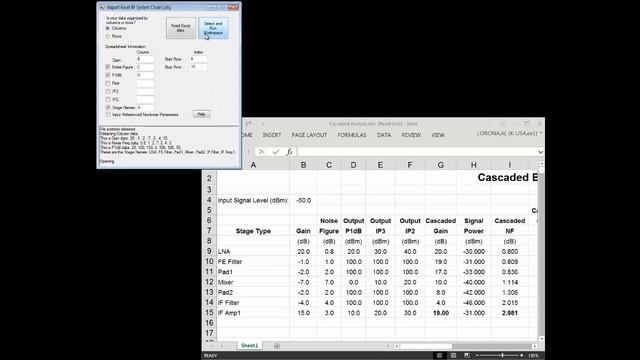Click the vertical scrollbar up arrow
The image size is (640, 360).
(x=541, y=163)
